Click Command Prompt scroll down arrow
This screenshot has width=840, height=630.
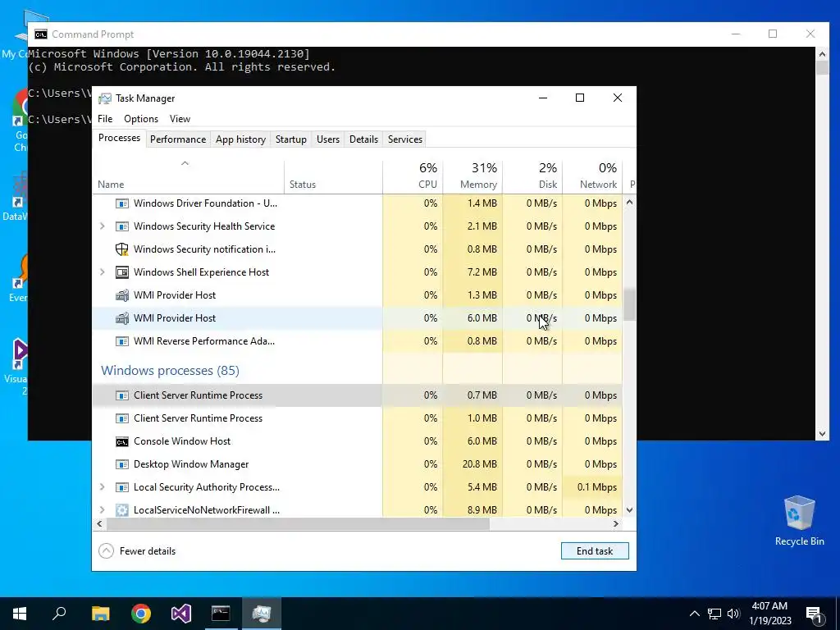tap(822, 434)
